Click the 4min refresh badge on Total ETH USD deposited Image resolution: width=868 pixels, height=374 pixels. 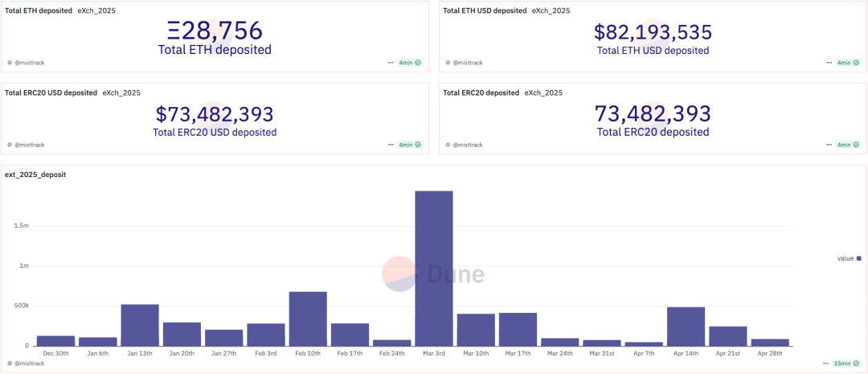click(848, 63)
